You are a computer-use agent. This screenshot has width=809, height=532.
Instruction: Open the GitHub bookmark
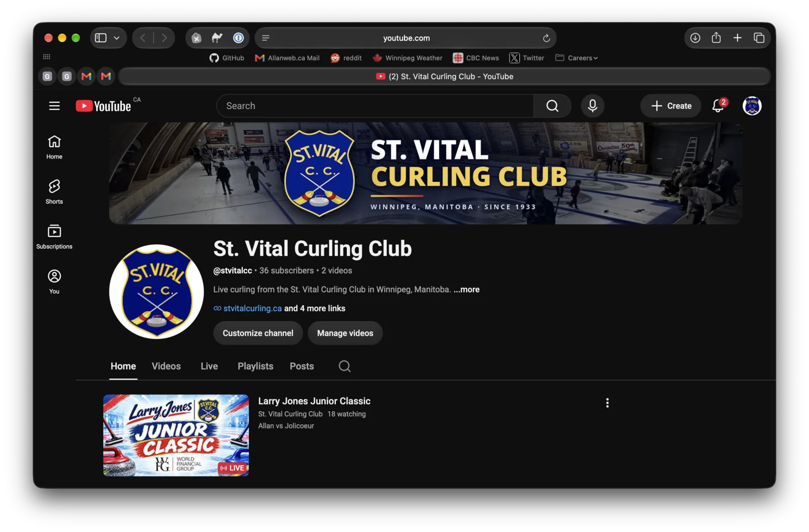(x=227, y=58)
